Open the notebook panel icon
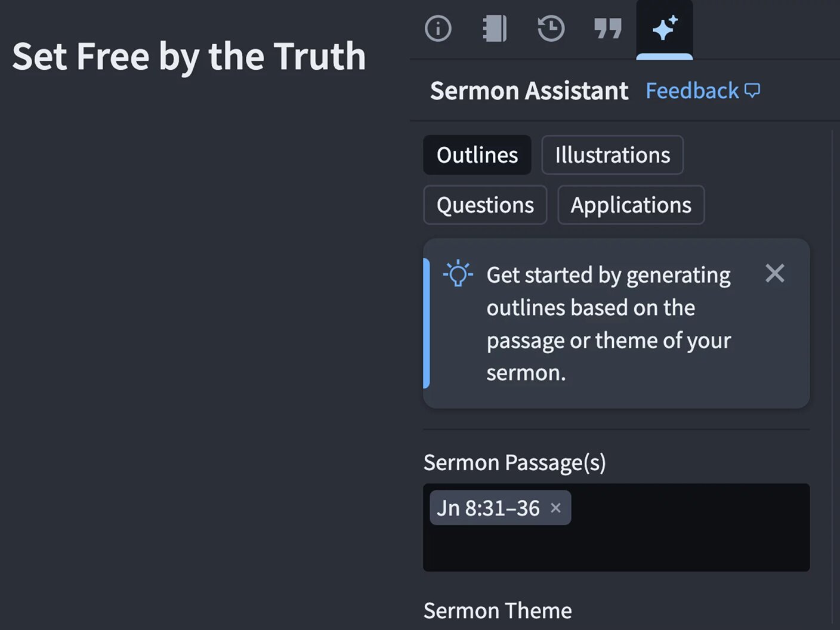The width and height of the screenshot is (840, 630). (x=495, y=29)
